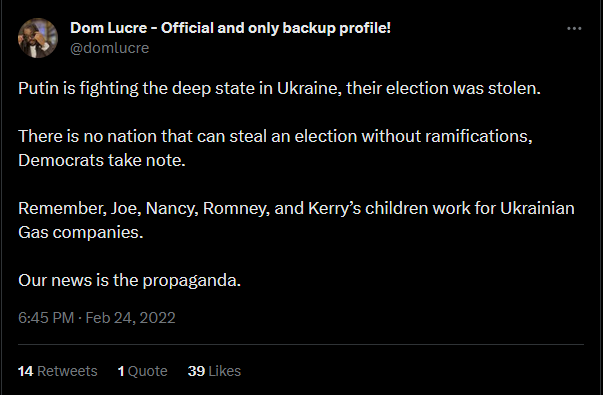Click the word 'Ukraine,' in first sentence
The height and width of the screenshot is (395, 603).
pos(309,88)
